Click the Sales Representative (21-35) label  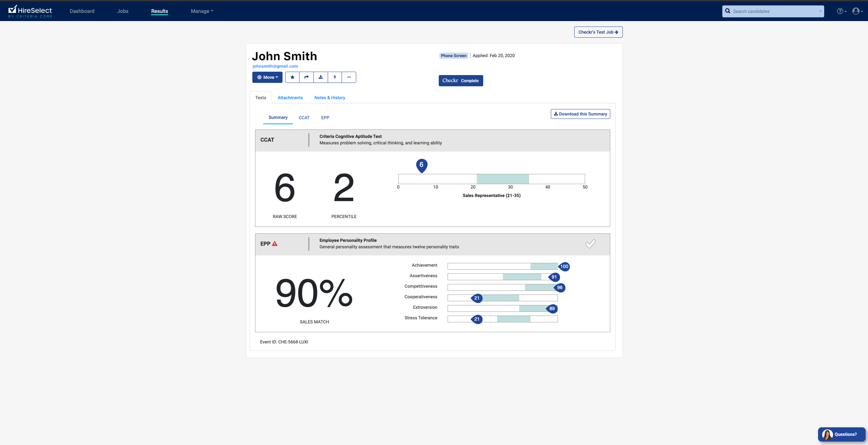(x=491, y=196)
